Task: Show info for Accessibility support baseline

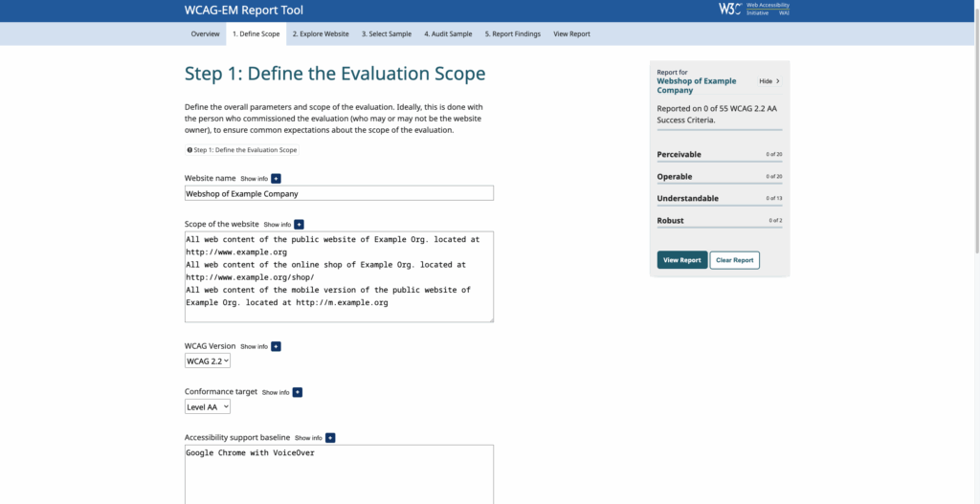Action: (x=330, y=438)
